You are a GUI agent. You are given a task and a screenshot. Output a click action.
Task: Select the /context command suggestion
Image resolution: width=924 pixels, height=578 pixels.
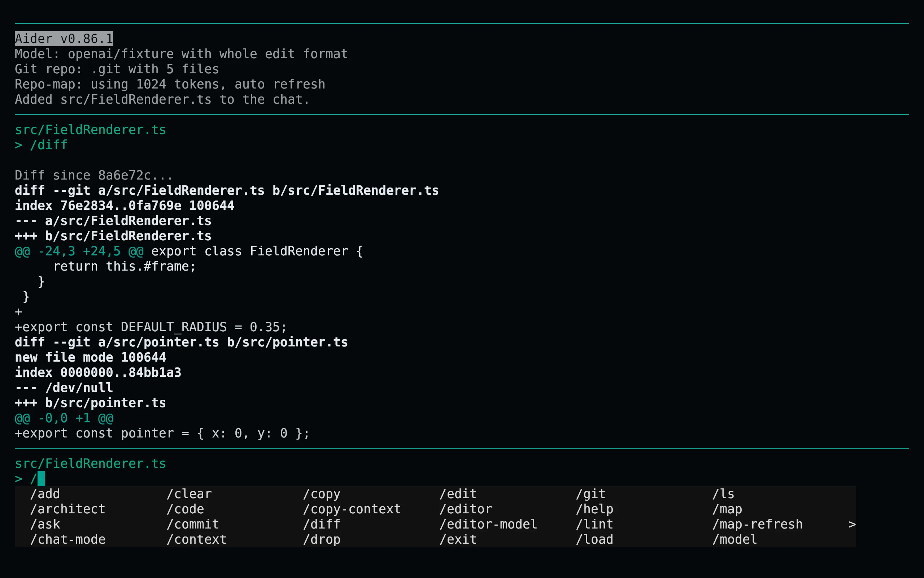pos(197,539)
